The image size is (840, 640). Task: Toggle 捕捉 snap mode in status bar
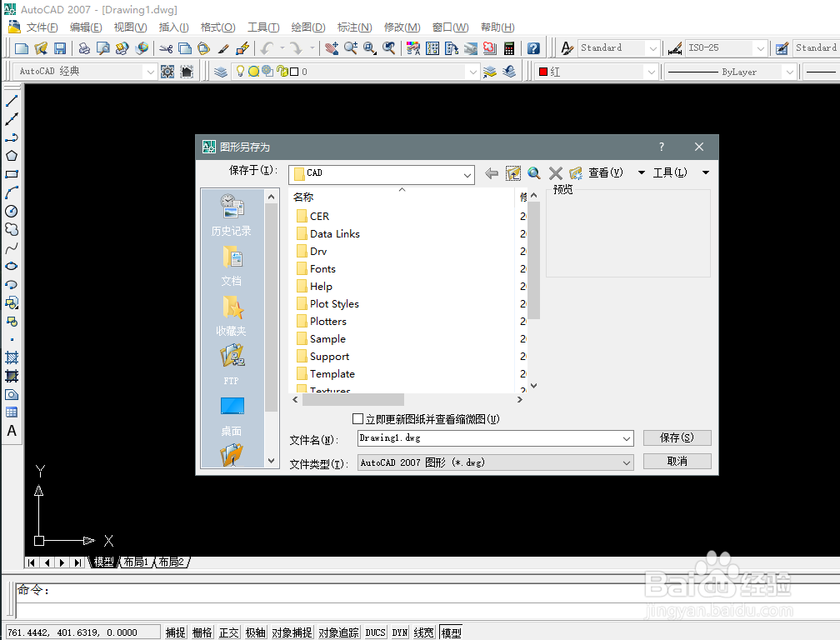point(175,632)
